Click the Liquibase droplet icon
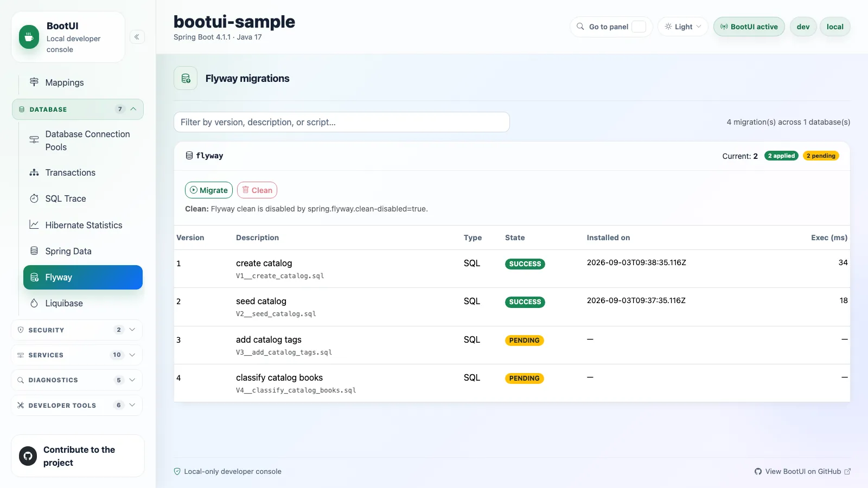868x488 pixels. coord(34,303)
